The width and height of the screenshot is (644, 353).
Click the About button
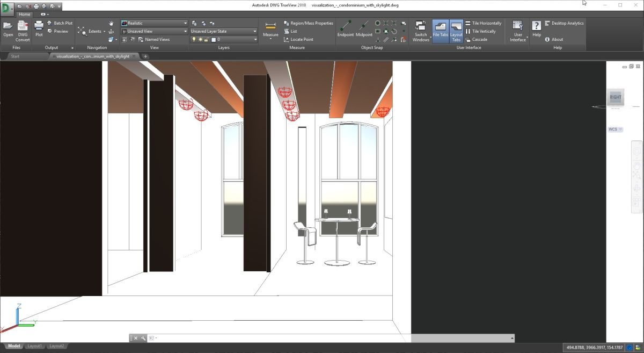pos(555,39)
